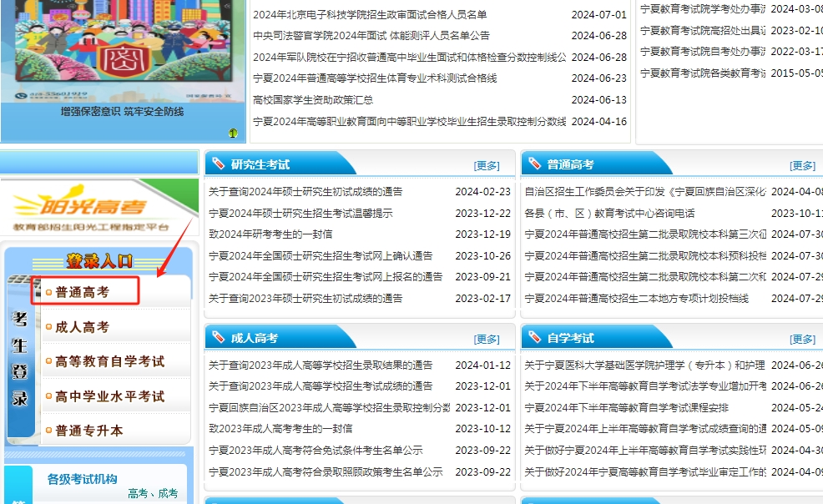The height and width of the screenshot is (504, 823).
Task: Select 高等教育自学考试 login entry
Action: pyautogui.click(x=109, y=361)
